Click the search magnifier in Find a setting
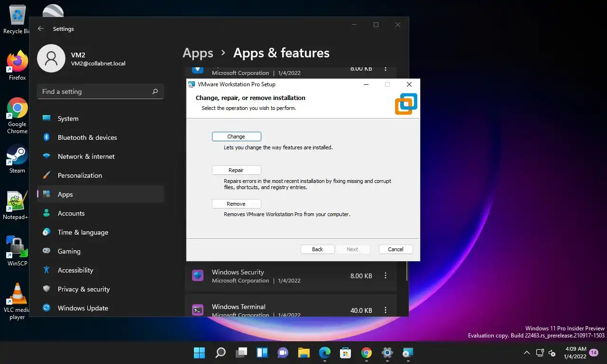The width and height of the screenshot is (607, 364). coord(155,91)
